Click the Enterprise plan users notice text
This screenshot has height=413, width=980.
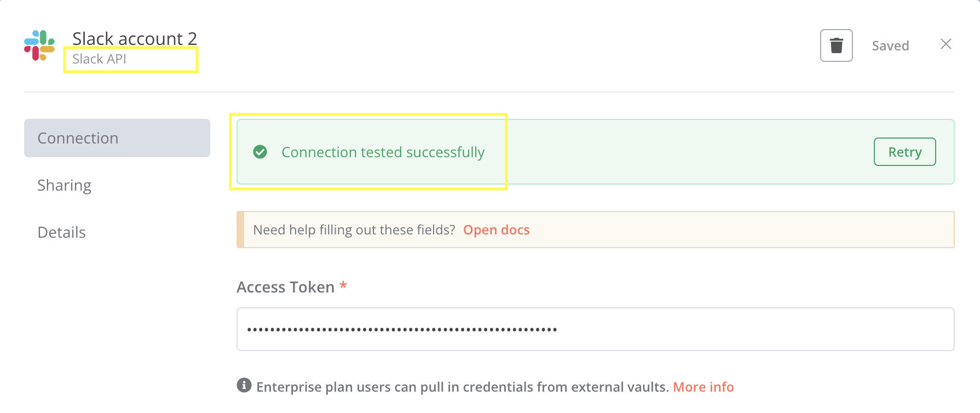click(x=462, y=387)
